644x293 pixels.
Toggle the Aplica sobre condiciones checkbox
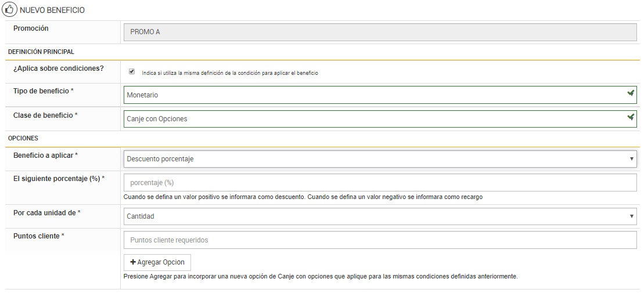click(132, 72)
